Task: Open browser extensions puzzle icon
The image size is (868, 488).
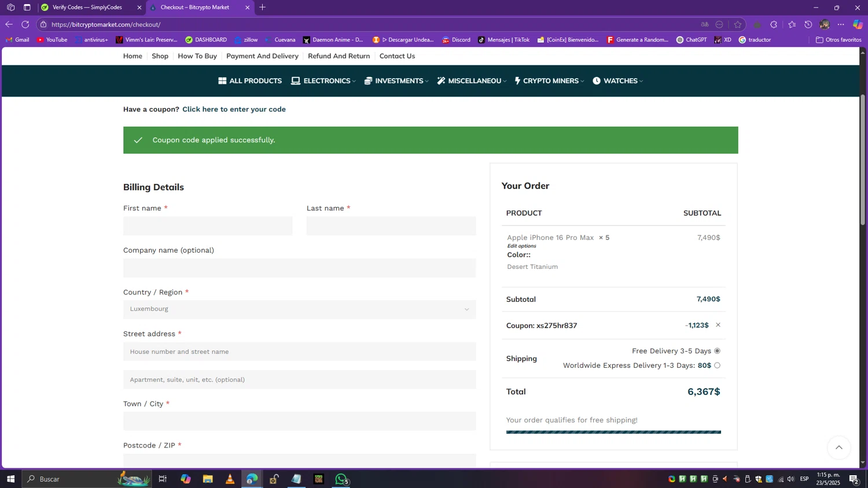Action: click(774, 24)
